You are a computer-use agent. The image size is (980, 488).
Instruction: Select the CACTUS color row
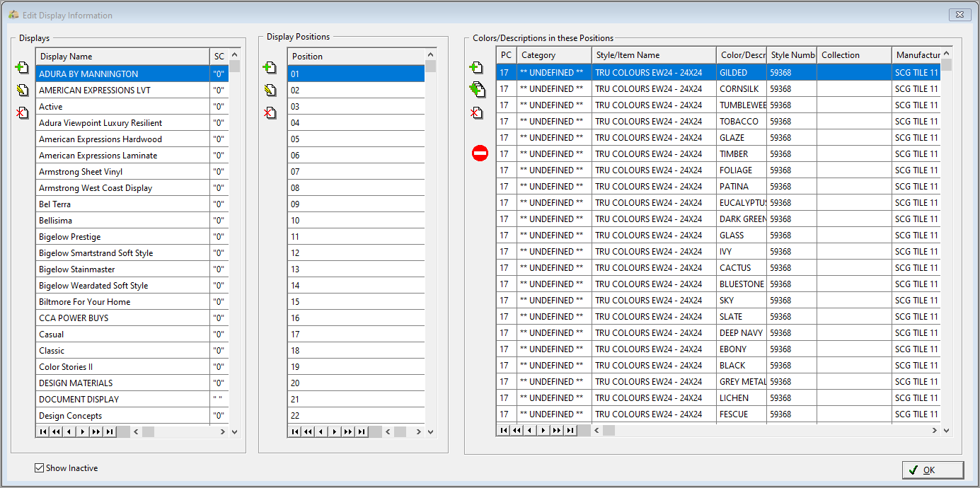click(718, 268)
